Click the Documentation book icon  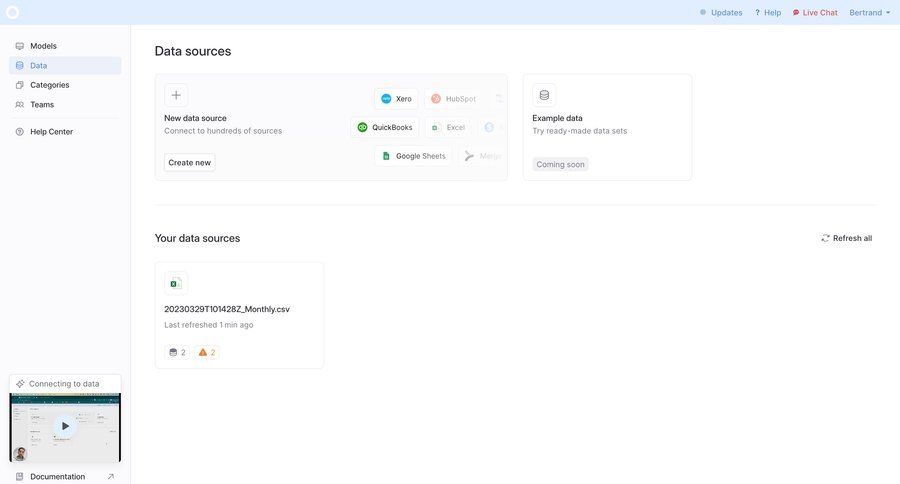point(20,477)
